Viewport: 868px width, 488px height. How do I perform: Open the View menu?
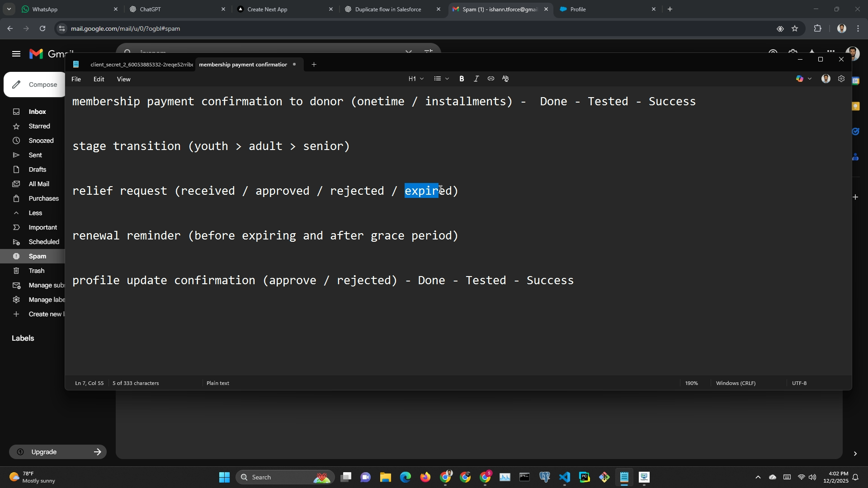(x=123, y=80)
